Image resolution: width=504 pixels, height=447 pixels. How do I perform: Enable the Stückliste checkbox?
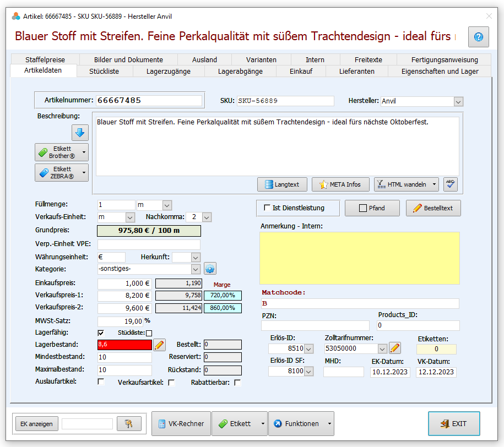[149, 333]
